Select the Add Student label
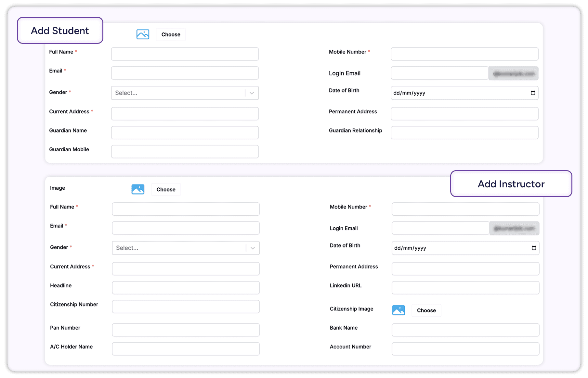This screenshot has width=588, height=378. 60,30
